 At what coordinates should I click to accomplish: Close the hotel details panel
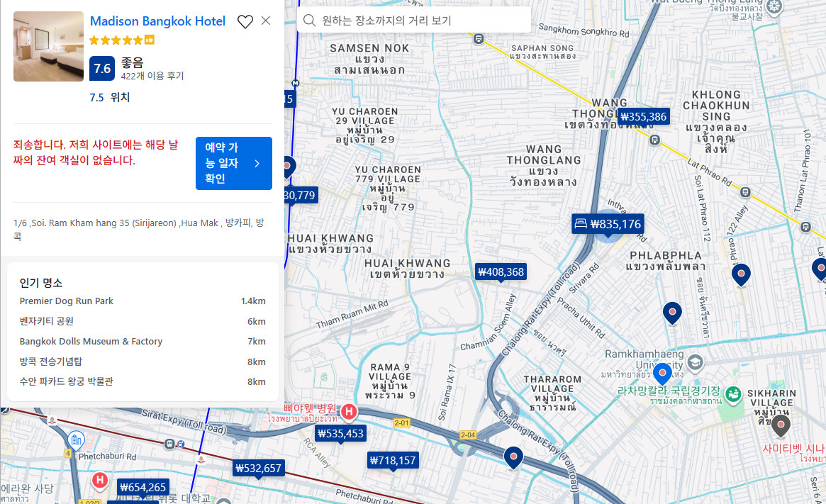pyautogui.click(x=266, y=21)
